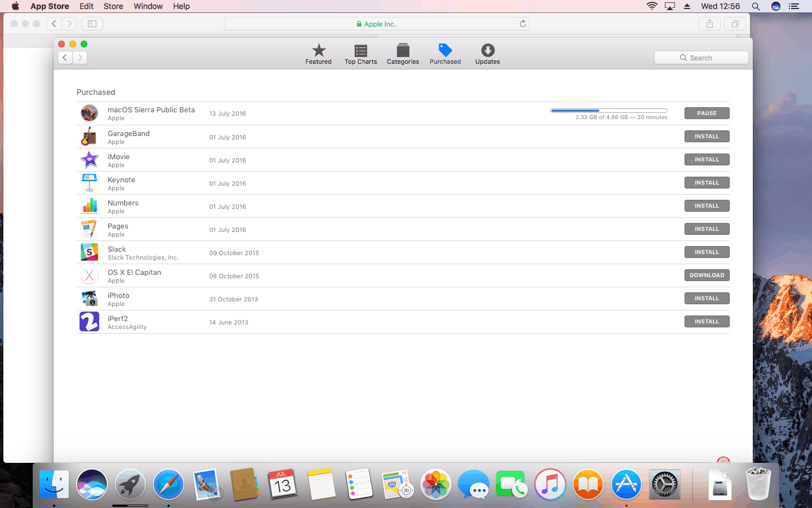Click the iMovie app icon
The image size is (812, 508).
click(89, 160)
